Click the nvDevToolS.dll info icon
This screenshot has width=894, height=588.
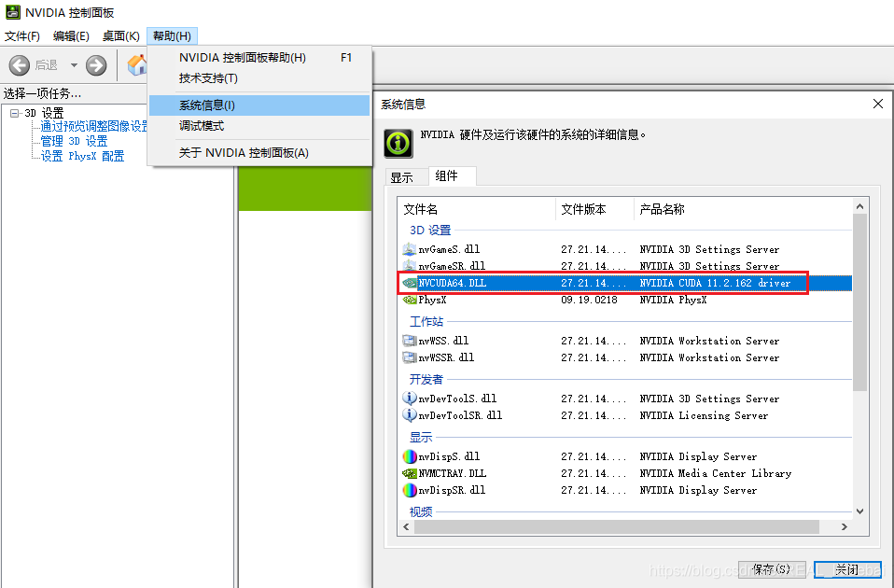[x=410, y=399]
